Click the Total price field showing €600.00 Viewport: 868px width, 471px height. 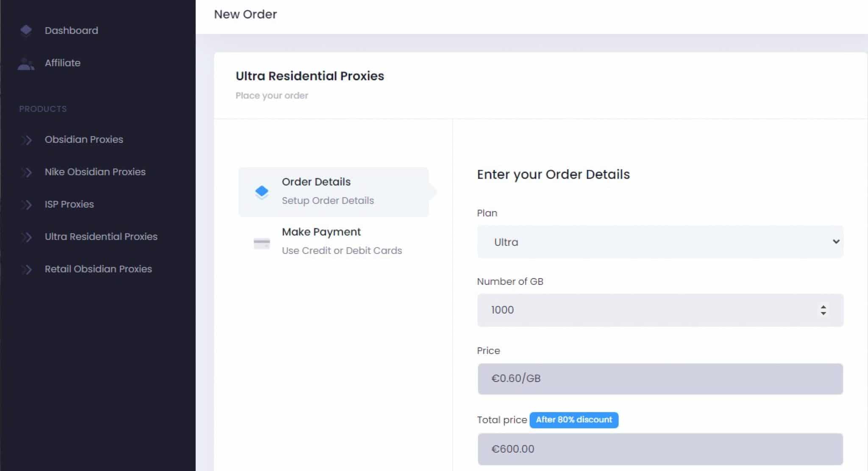click(x=660, y=449)
